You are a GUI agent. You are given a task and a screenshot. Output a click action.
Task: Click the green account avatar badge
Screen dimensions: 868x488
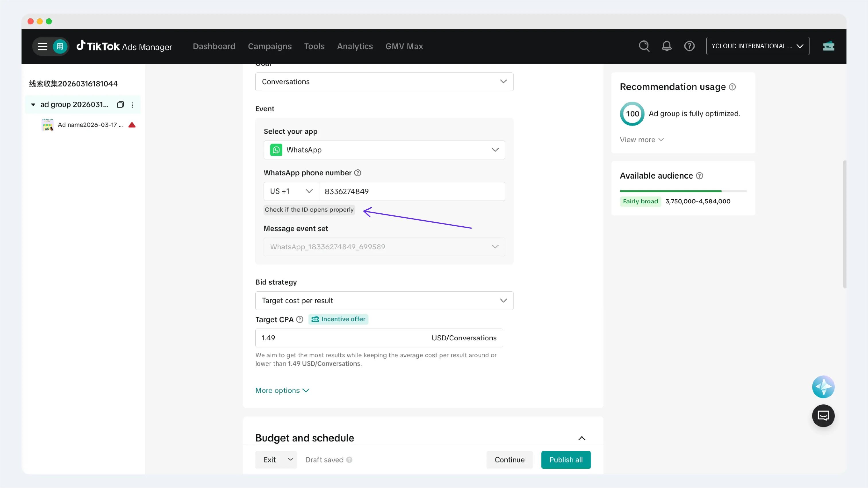click(60, 46)
